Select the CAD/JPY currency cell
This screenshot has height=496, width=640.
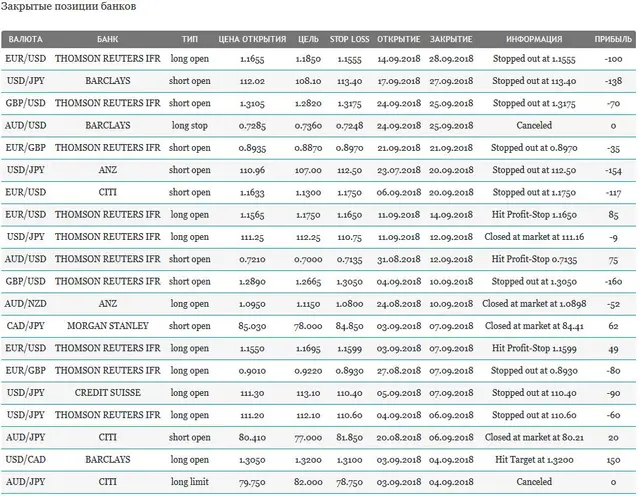coord(25,326)
